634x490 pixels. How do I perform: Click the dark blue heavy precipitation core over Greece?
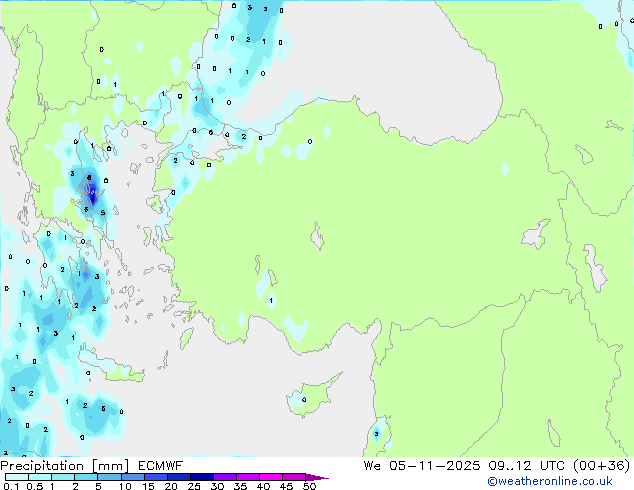click(93, 193)
